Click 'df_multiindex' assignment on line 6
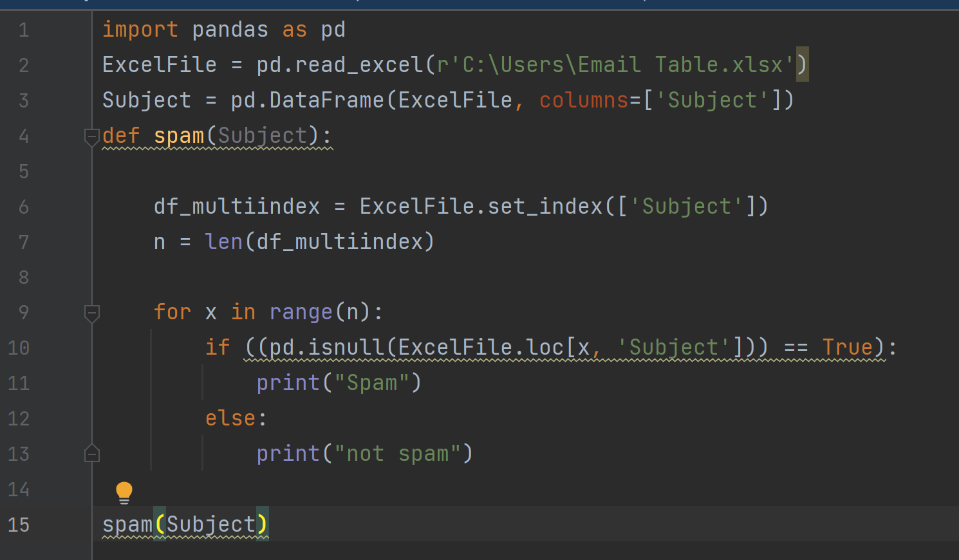The height and width of the screenshot is (560, 959). click(x=237, y=207)
